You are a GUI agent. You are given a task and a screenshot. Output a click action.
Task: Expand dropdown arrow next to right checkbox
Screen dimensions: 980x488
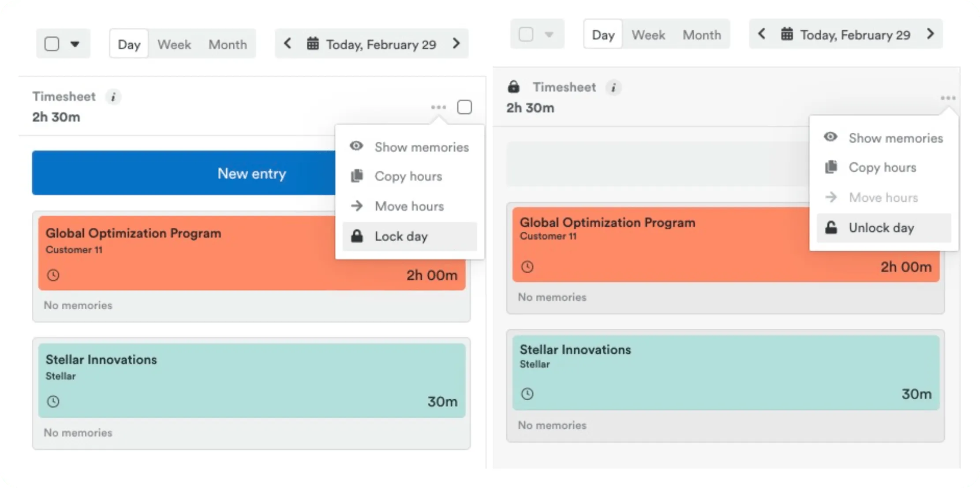coord(549,34)
